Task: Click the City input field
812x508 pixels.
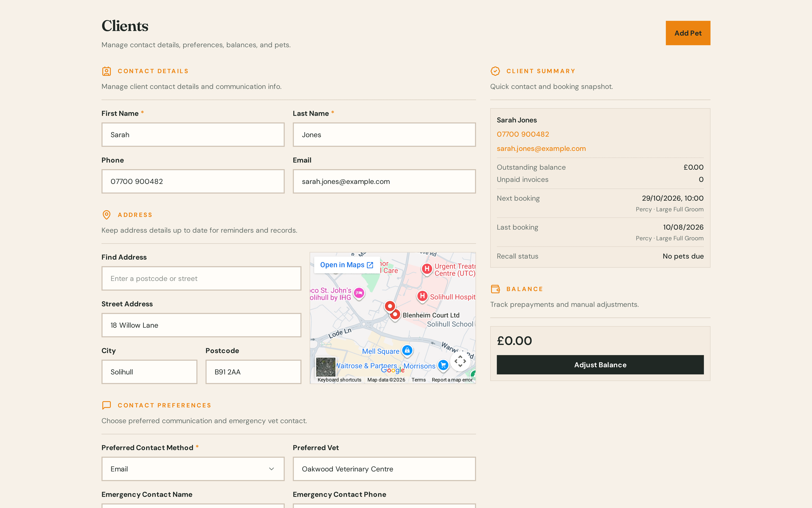Action: pyautogui.click(x=149, y=372)
